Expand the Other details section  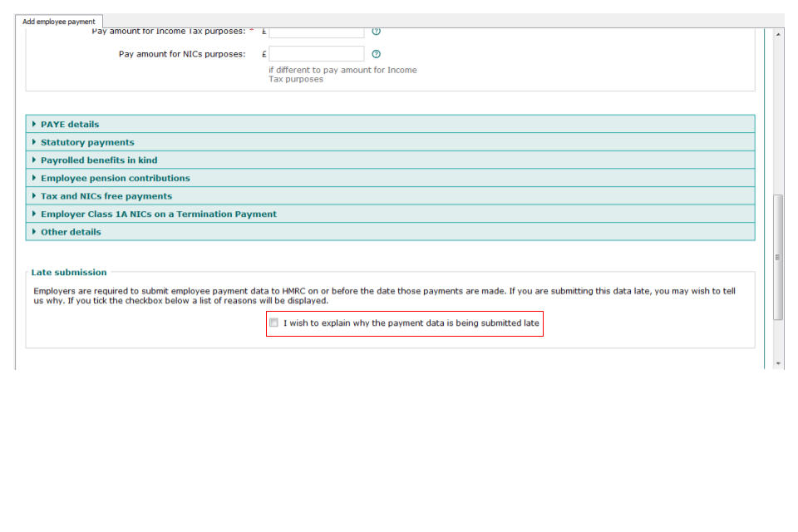click(x=390, y=232)
